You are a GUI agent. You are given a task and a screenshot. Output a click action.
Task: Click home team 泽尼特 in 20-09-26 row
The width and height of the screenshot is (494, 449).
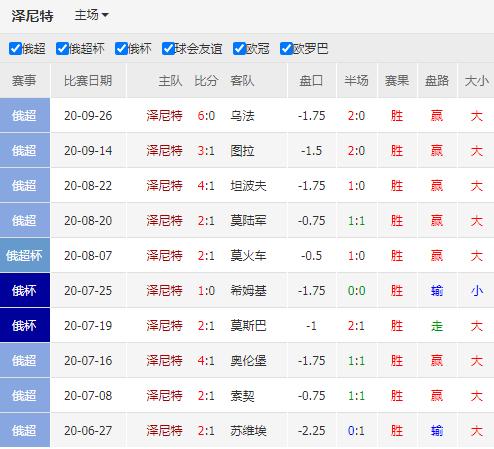[x=164, y=116]
